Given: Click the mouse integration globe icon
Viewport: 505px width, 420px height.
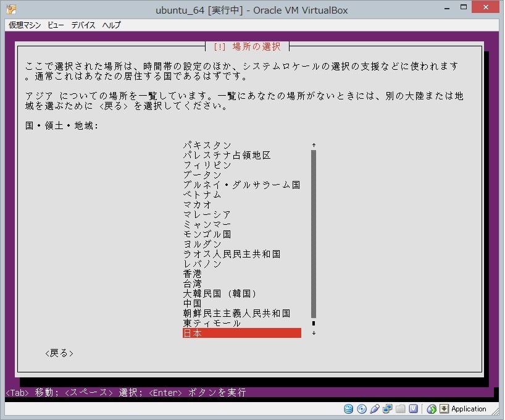Looking at the screenshot, I should pyautogui.click(x=432, y=409).
